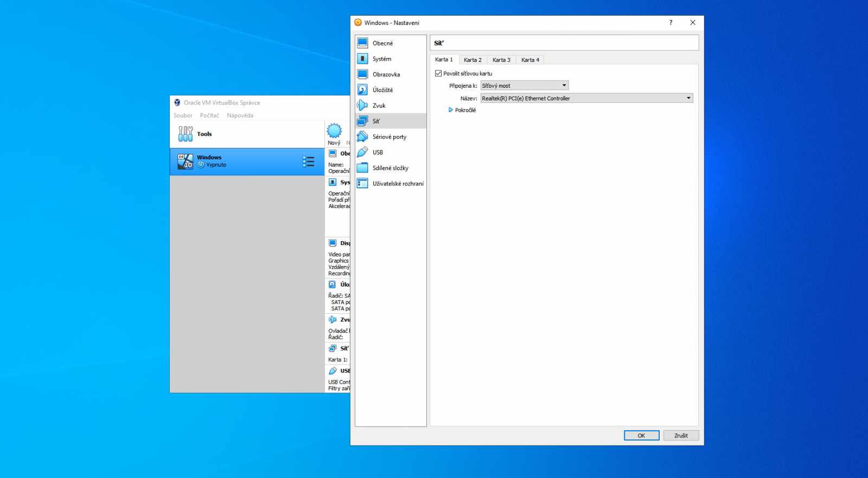Screen dimensions: 868x478
Task: Select the Obrazovka monitor icon
Action: point(362,74)
